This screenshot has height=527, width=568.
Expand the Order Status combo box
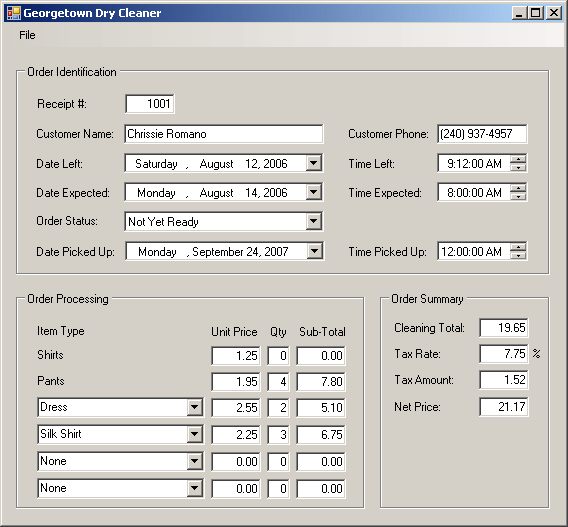[x=314, y=221]
